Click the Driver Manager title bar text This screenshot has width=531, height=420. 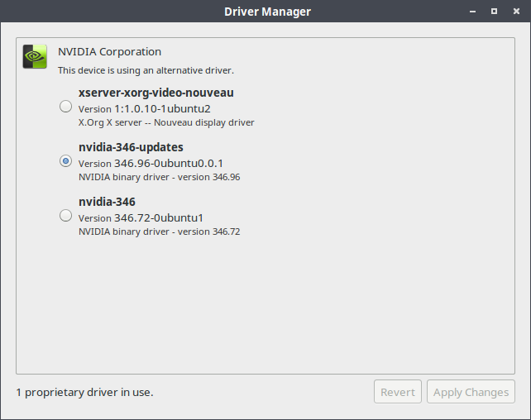(267, 12)
